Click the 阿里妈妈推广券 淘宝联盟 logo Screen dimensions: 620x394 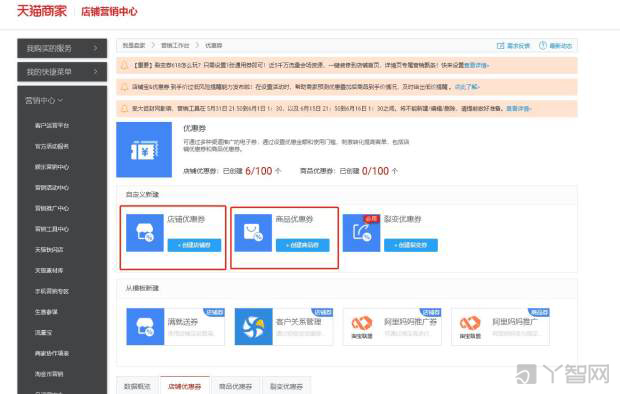tap(362, 327)
